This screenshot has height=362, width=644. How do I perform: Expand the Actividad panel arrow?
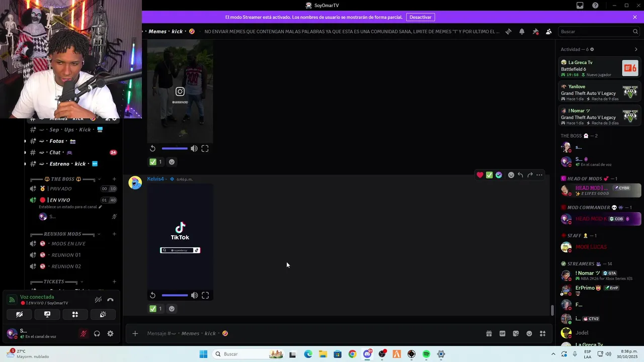[x=636, y=49]
